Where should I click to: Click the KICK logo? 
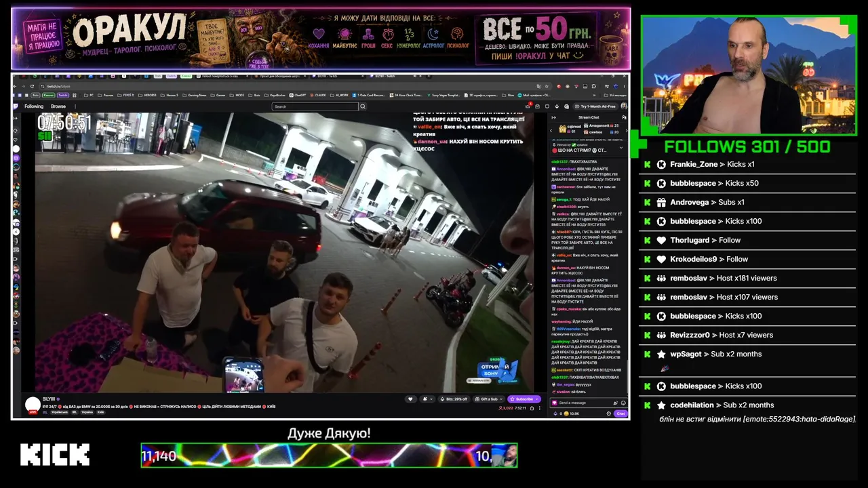point(55,455)
